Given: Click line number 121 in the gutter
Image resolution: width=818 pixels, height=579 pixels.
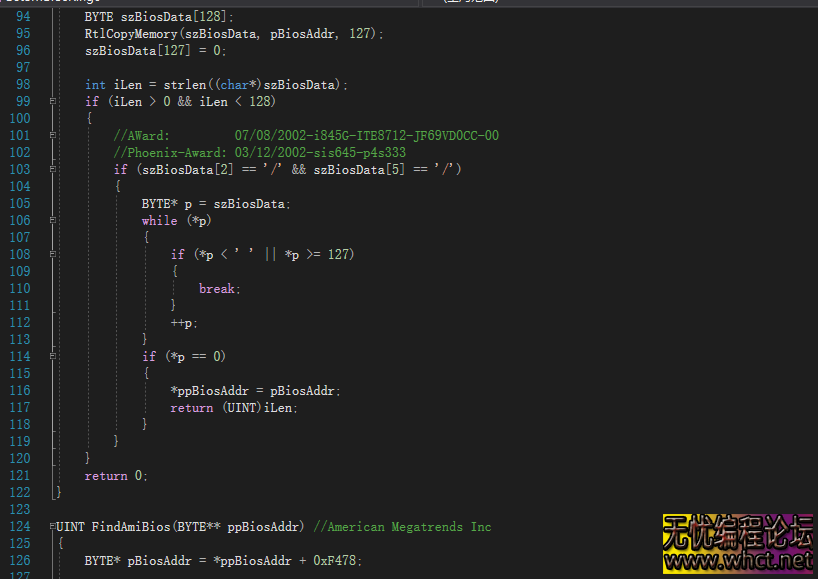Looking at the screenshot, I should coord(20,475).
